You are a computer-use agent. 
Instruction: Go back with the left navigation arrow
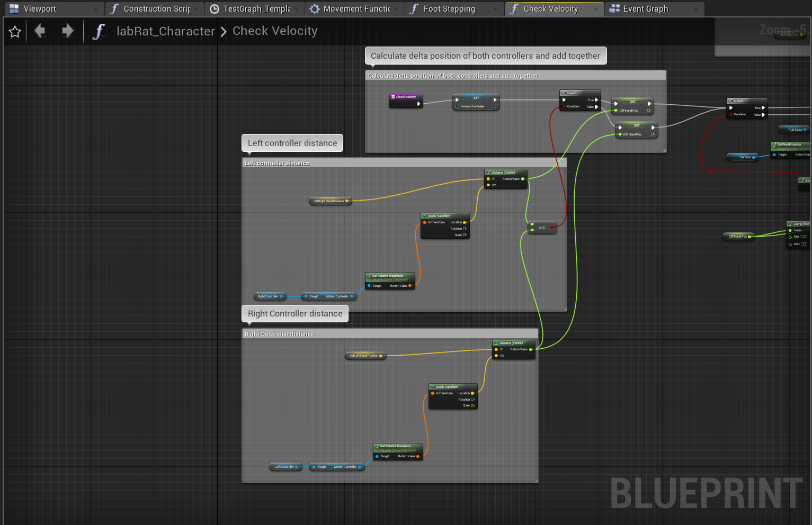tap(40, 31)
